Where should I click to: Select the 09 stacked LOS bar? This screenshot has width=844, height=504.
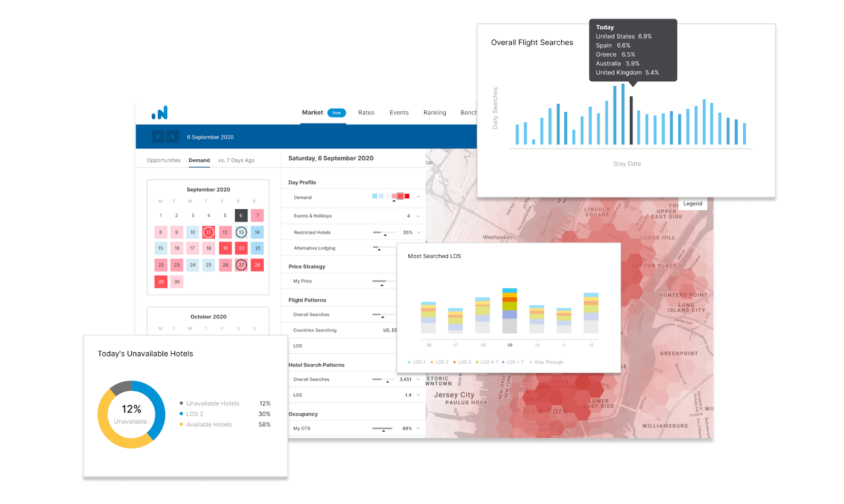(x=510, y=311)
